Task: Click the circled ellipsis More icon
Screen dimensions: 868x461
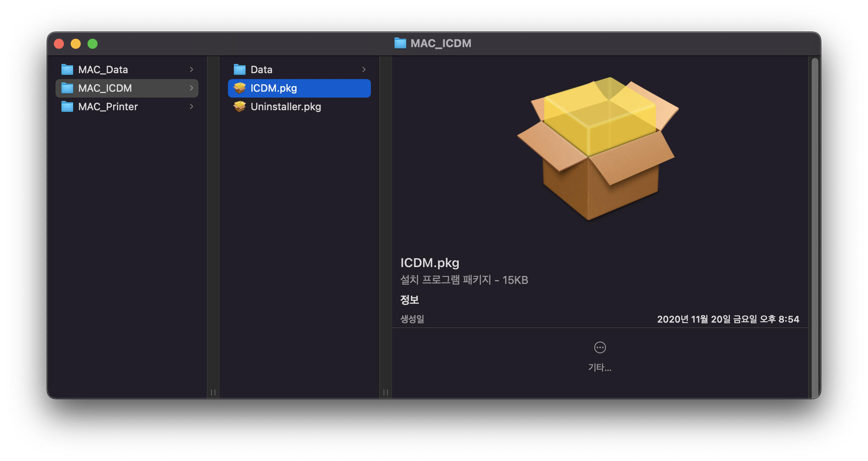Action: coord(600,347)
